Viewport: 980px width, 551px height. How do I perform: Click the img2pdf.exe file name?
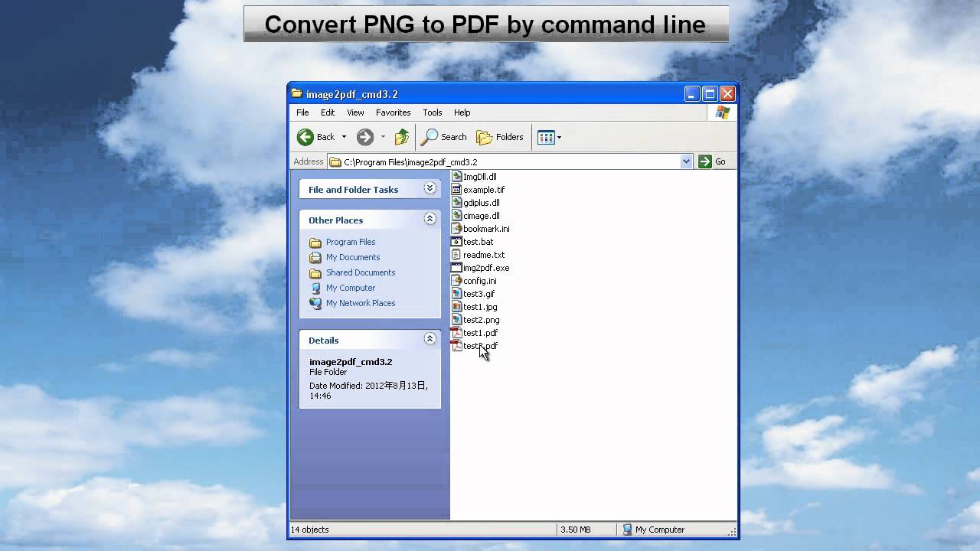[x=486, y=268]
